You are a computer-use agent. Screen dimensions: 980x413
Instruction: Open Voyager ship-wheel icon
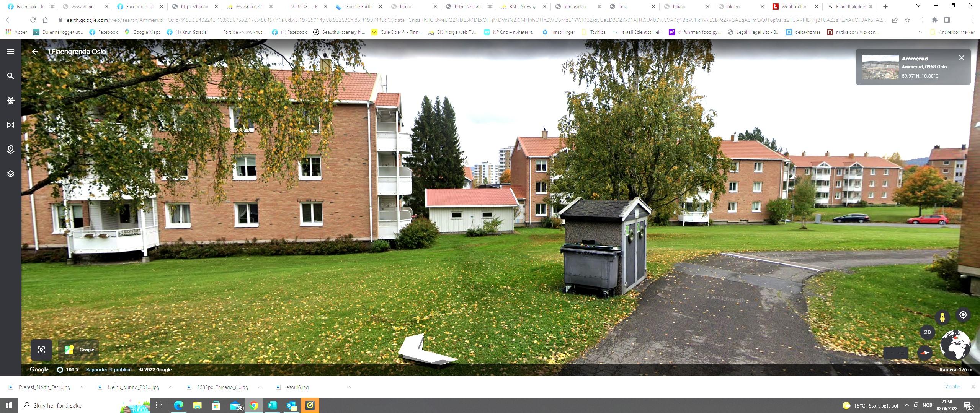click(x=11, y=101)
